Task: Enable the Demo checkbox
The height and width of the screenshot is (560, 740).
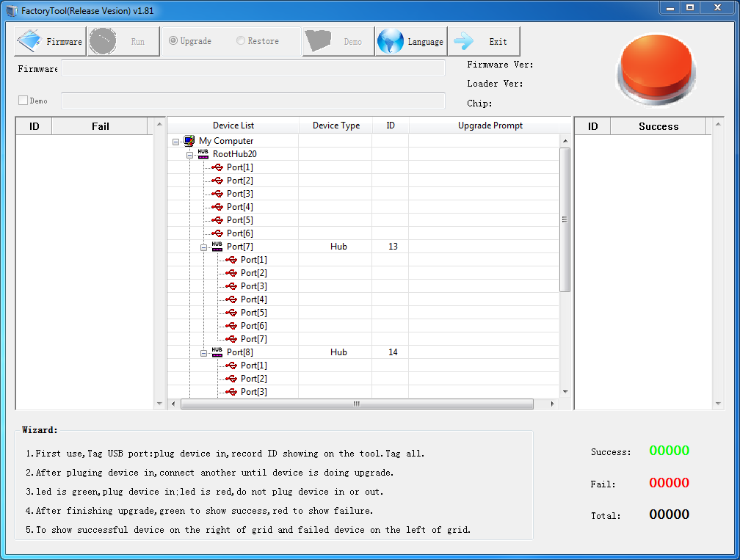Action: pyautogui.click(x=23, y=101)
